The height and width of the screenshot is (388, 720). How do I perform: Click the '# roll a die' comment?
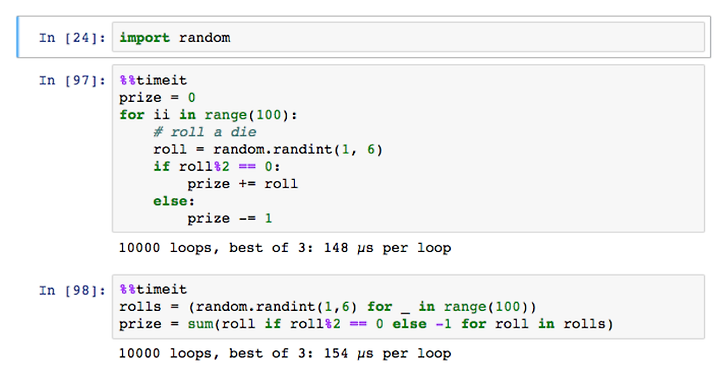point(205,132)
